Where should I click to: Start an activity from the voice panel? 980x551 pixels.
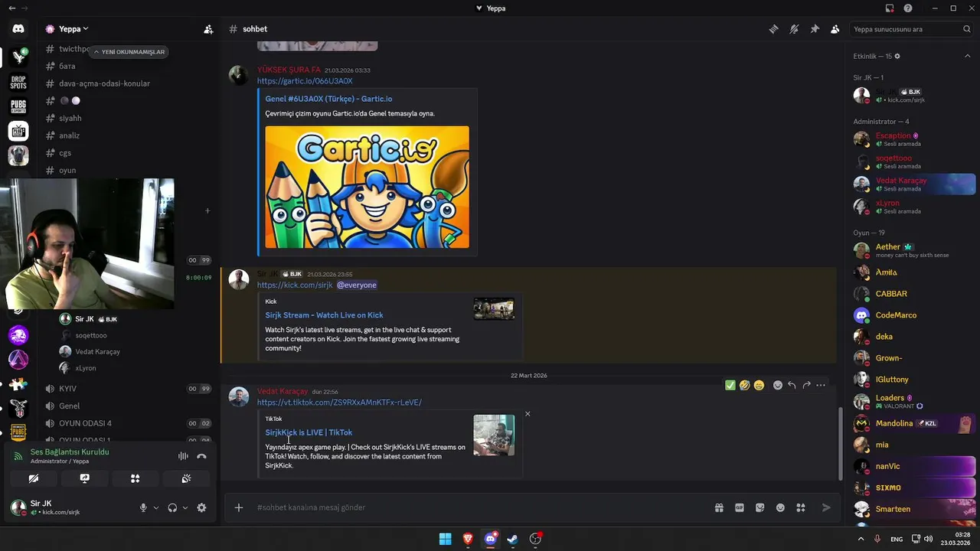pyautogui.click(x=136, y=478)
